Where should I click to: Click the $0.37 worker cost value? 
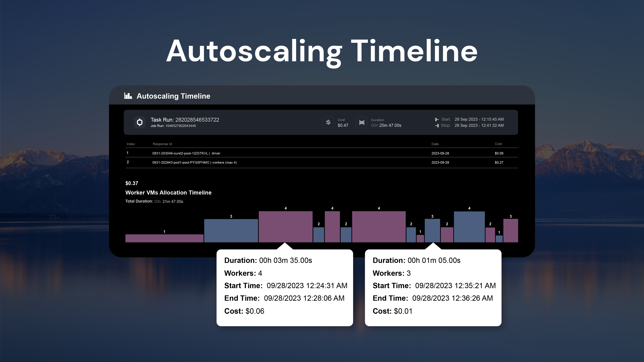132,183
